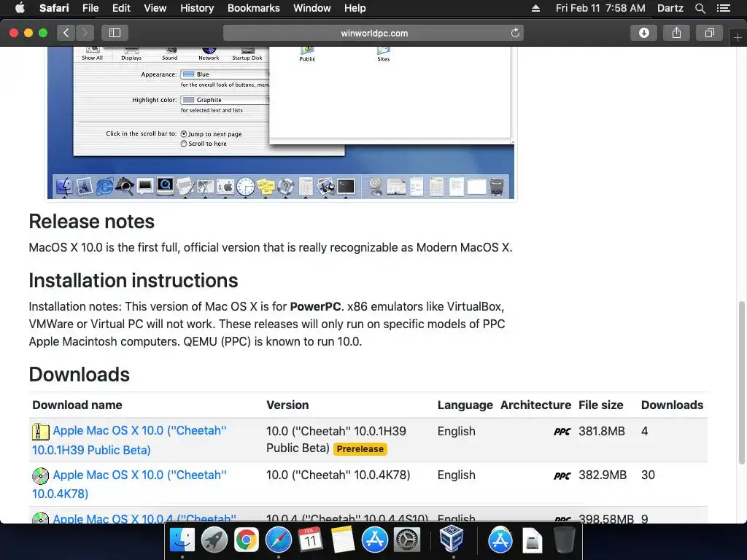The width and height of the screenshot is (747, 560).
Task: Click the Safari compass in the Dock
Action: (278, 540)
